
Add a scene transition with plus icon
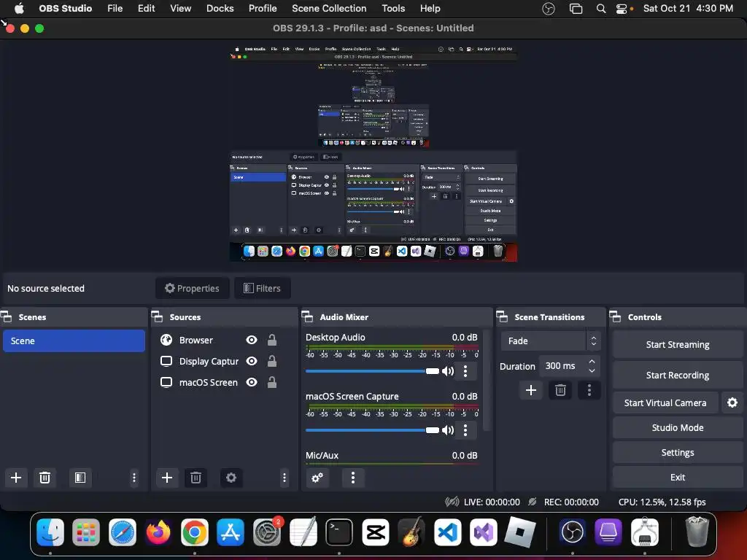(x=531, y=391)
